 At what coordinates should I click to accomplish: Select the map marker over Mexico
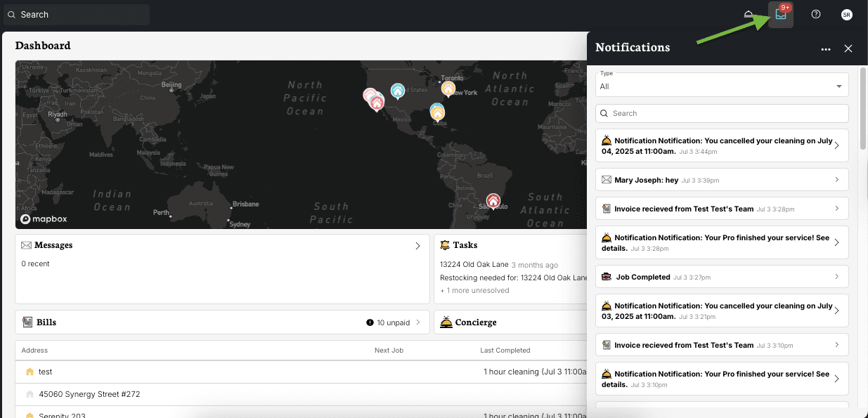tap(437, 112)
